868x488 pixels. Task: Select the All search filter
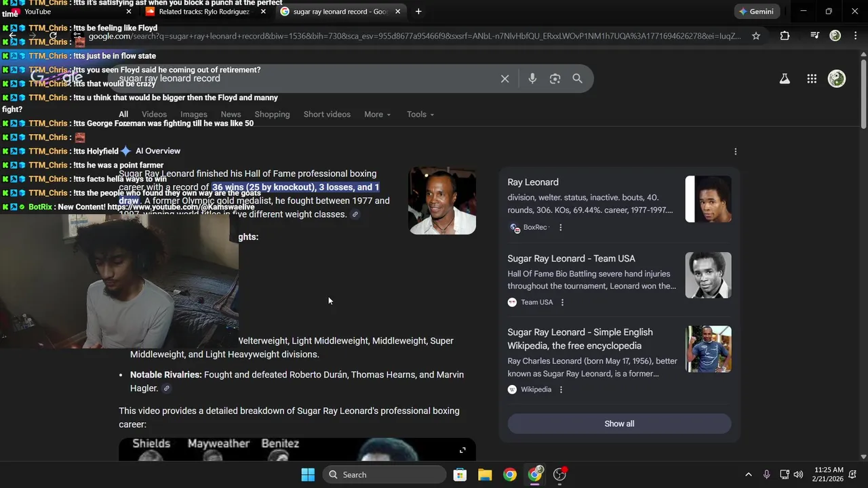[x=123, y=115]
